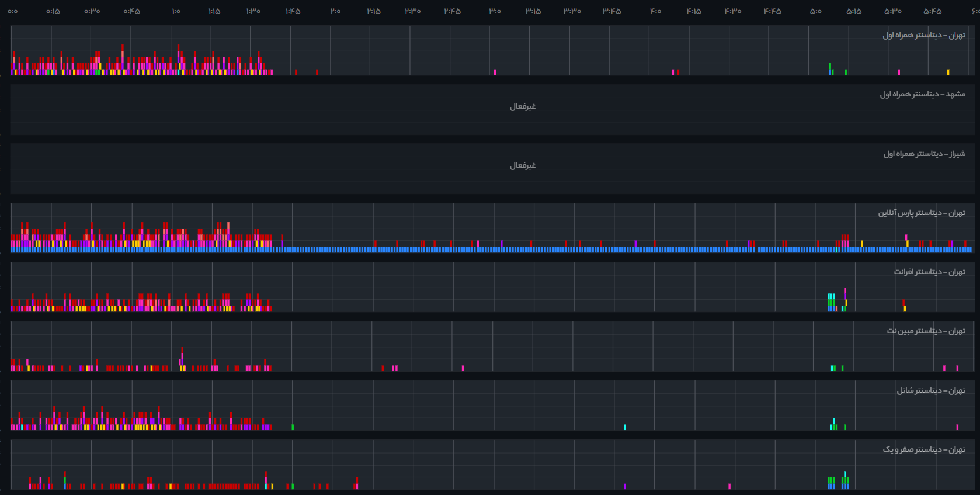Click the "تهران – دیتاسنتر همراه اول" panel title
The height and width of the screenshot is (495, 980).
[923, 36]
